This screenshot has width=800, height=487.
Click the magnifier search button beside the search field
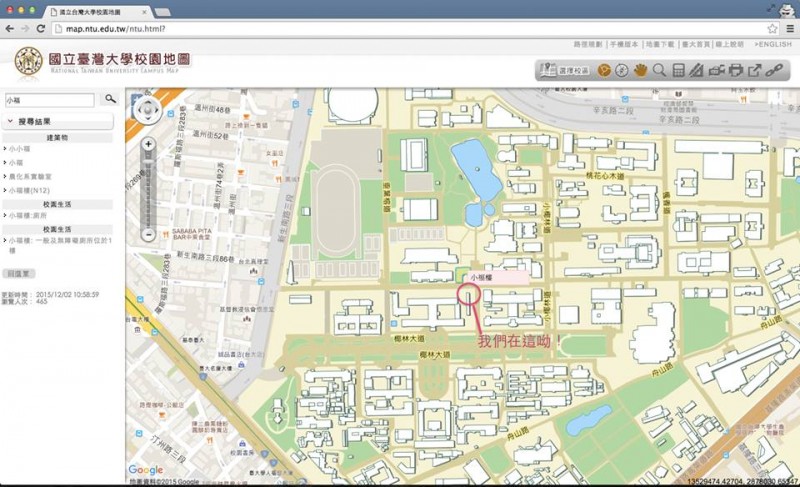point(110,99)
